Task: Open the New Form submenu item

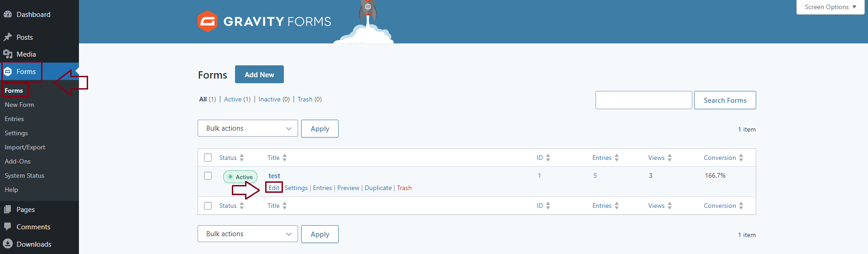Action: [20, 105]
